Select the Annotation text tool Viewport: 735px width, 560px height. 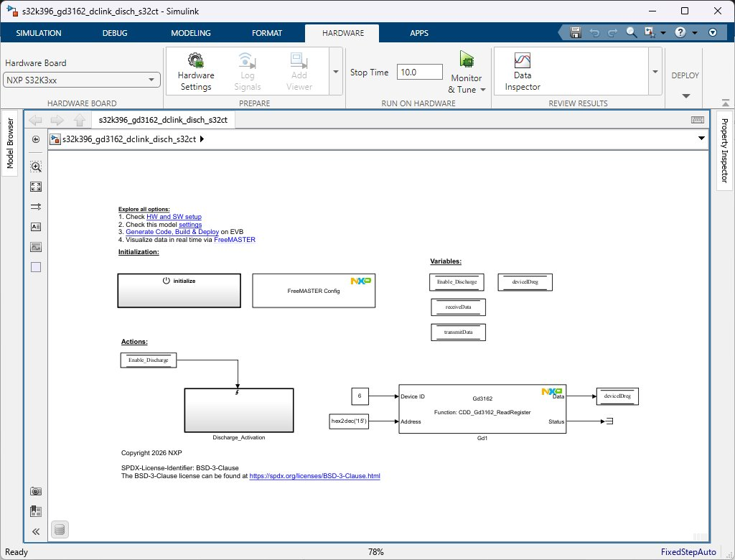(36, 227)
